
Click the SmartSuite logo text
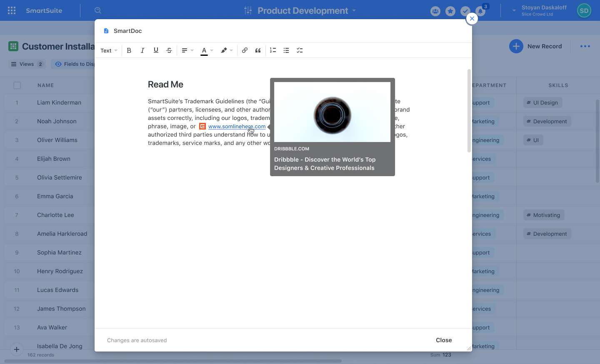coord(44,10)
